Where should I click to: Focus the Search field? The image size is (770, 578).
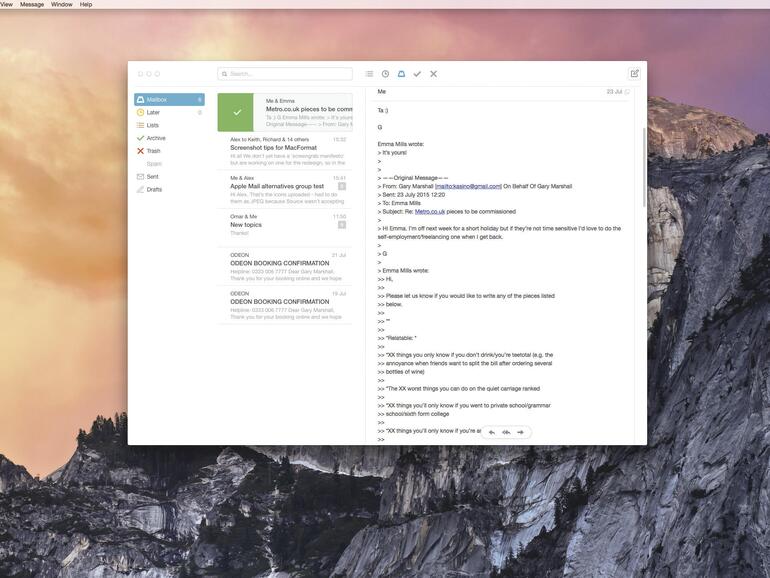point(285,74)
